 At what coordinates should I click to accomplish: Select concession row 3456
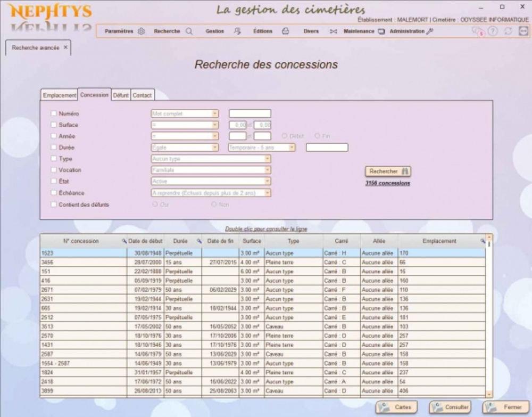click(83, 263)
